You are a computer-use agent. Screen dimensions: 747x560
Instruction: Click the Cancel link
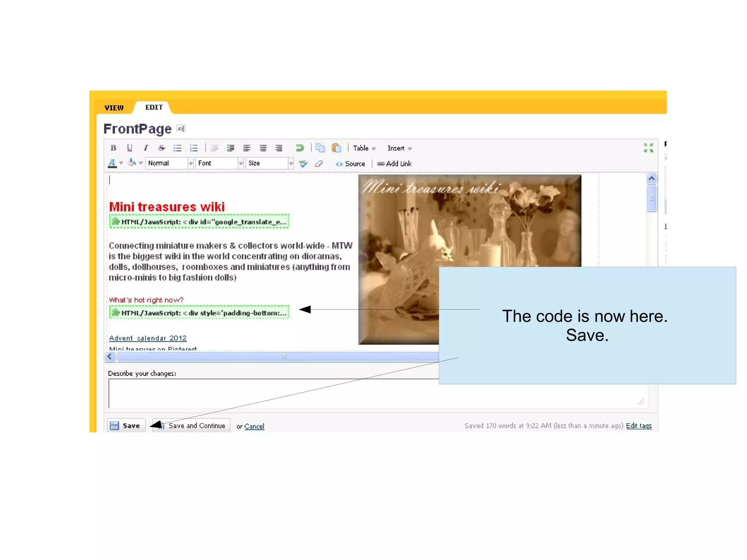[x=254, y=426]
